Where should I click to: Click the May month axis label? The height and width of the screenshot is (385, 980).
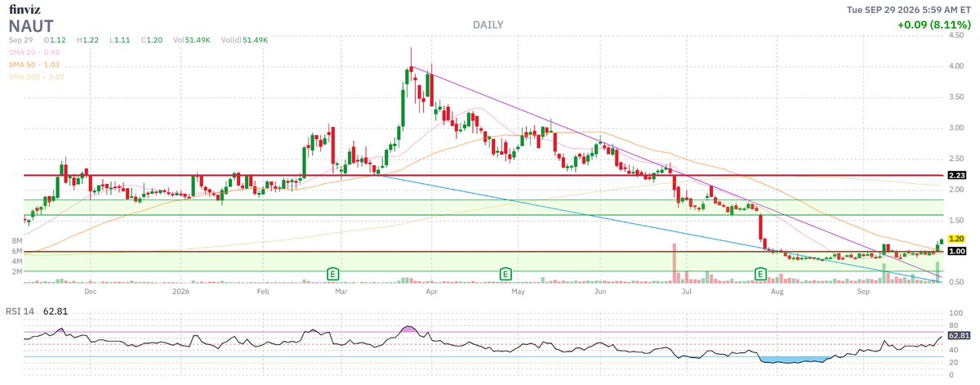click(x=516, y=290)
